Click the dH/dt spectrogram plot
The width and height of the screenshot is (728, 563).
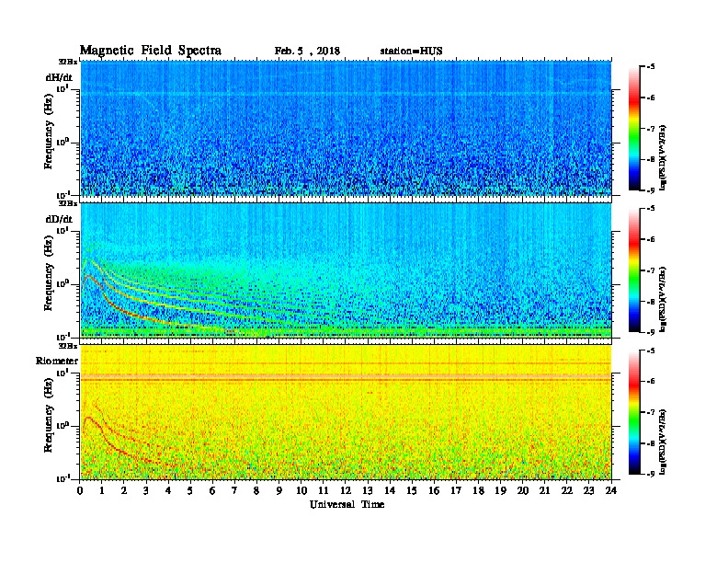pos(346,128)
